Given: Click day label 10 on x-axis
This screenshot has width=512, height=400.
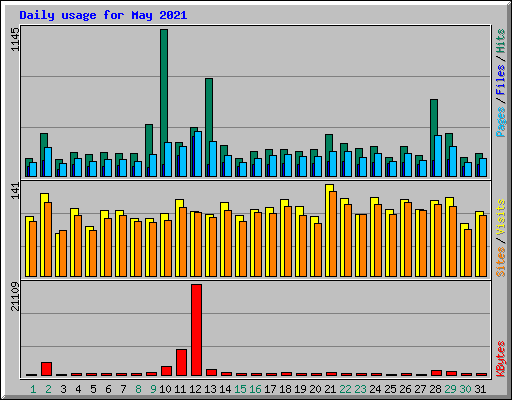Looking at the screenshot, I should point(165,389).
